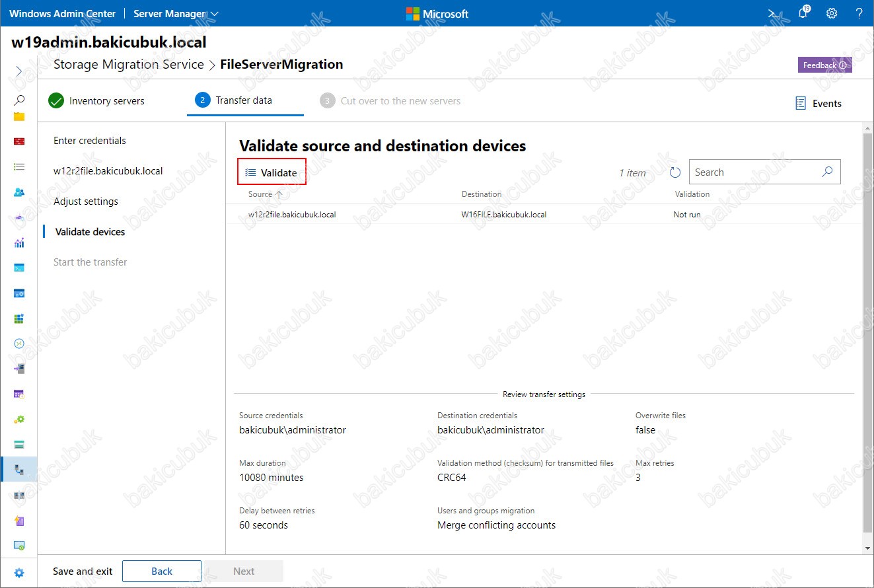Open the Registry green blocks icon
874x588 pixels.
19,318
